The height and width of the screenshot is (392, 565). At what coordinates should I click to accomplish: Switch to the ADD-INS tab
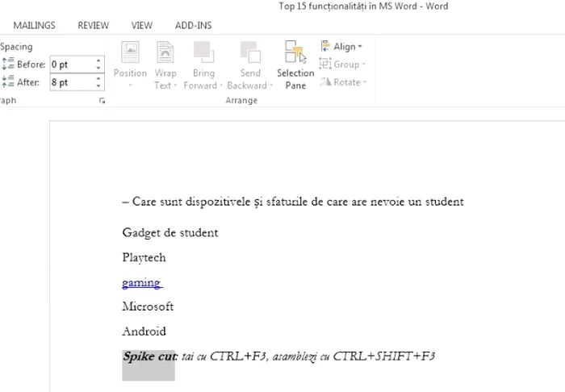[194, 26]
